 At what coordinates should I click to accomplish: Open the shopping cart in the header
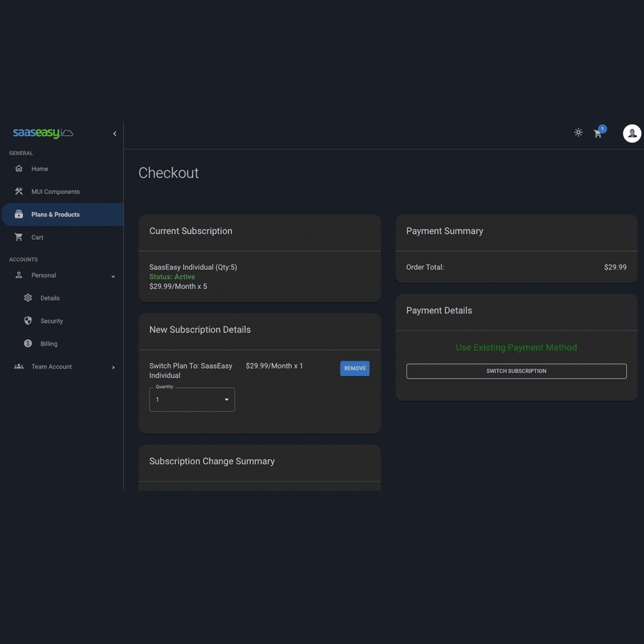click(597, 134)
